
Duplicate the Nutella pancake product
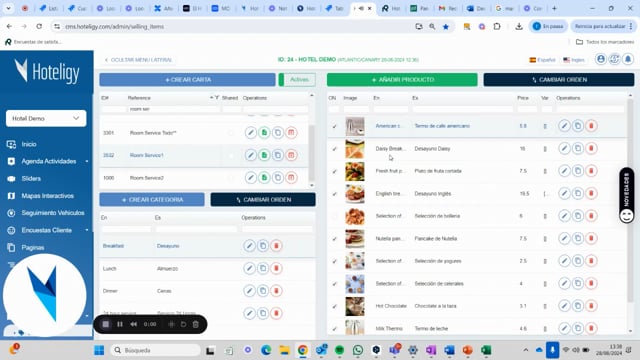pos(578,238)
